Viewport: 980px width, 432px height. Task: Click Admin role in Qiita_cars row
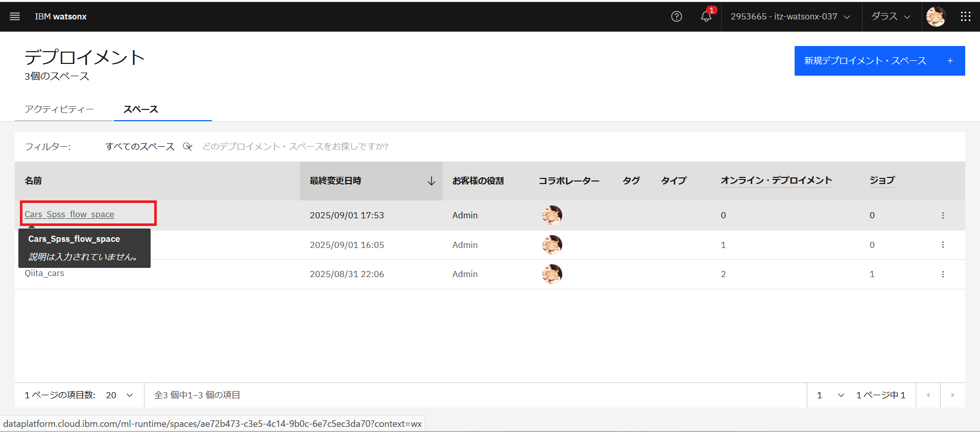pos(465,274)
